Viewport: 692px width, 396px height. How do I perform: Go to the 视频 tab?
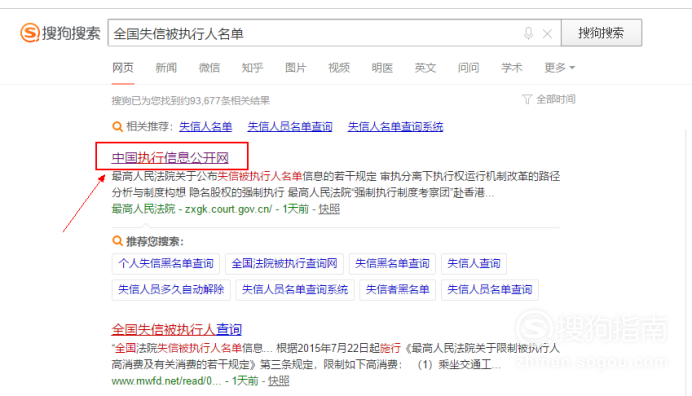(x=339, y=68)
